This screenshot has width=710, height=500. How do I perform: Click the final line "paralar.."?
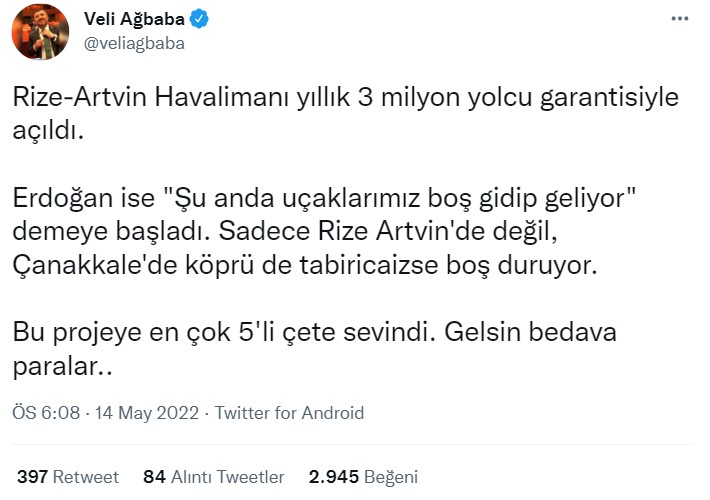62,368
